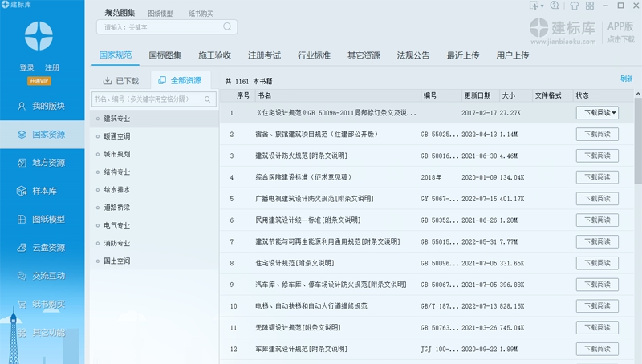Image resolution: width=642 pixels, height=364 pixels.
Task: Select the 建筑专业 category bullet
Action: click(x=98, y=119)
